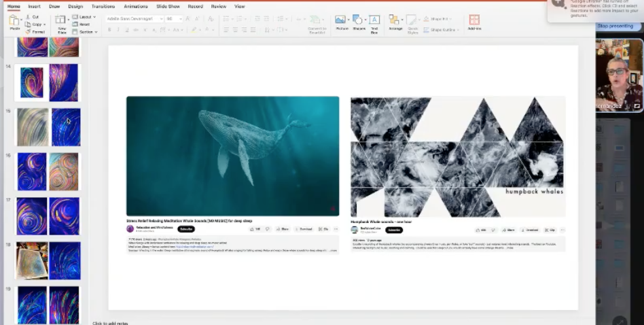Open the Copy dropdown arrow
The height and width of the screenshot is (325, 644).
pos(44,24)
